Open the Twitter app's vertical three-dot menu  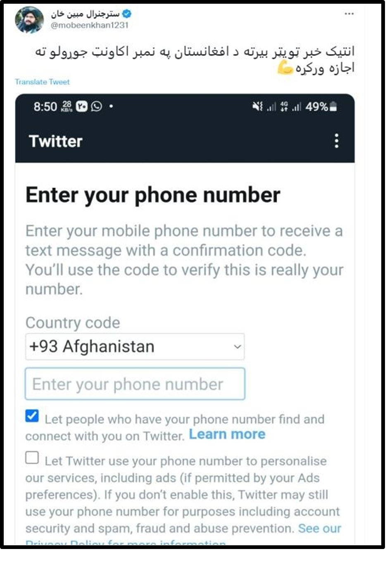(337, 141)
